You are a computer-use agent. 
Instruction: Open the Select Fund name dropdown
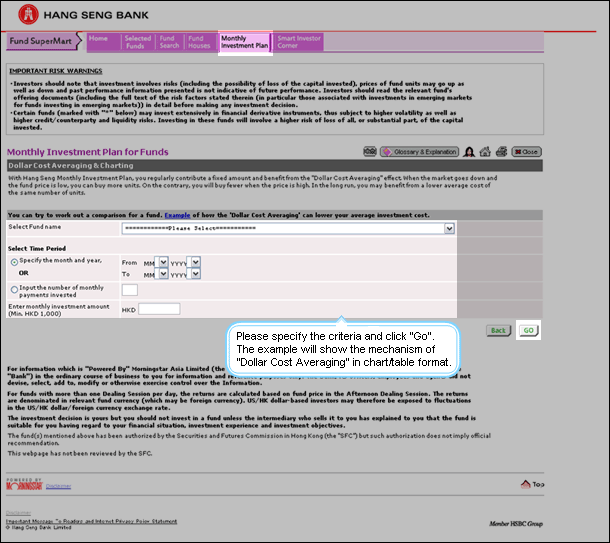288,228
